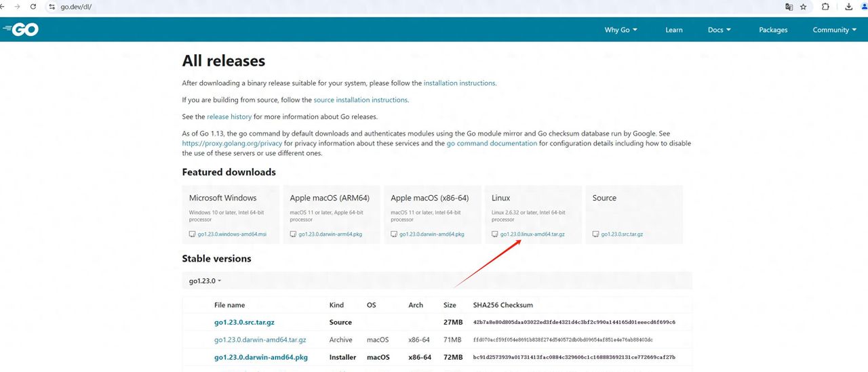Click the translate page icon
Screen dimensions: 868x372
point(789,7)
